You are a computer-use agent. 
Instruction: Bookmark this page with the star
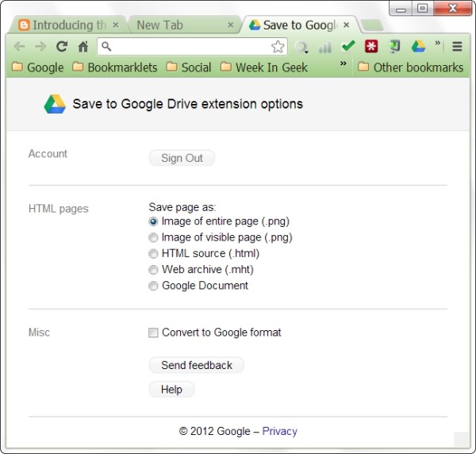tap(278, 47)
